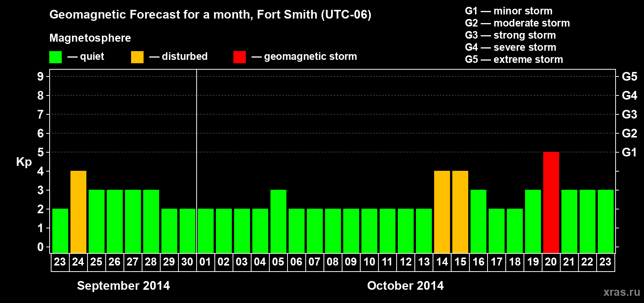
Task: Click the Kp value 9 on the axis
Action: [41, 77]
